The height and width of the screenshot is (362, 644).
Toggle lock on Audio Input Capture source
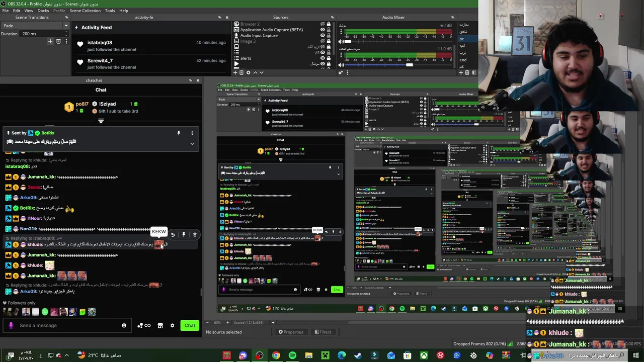[329, 36]
